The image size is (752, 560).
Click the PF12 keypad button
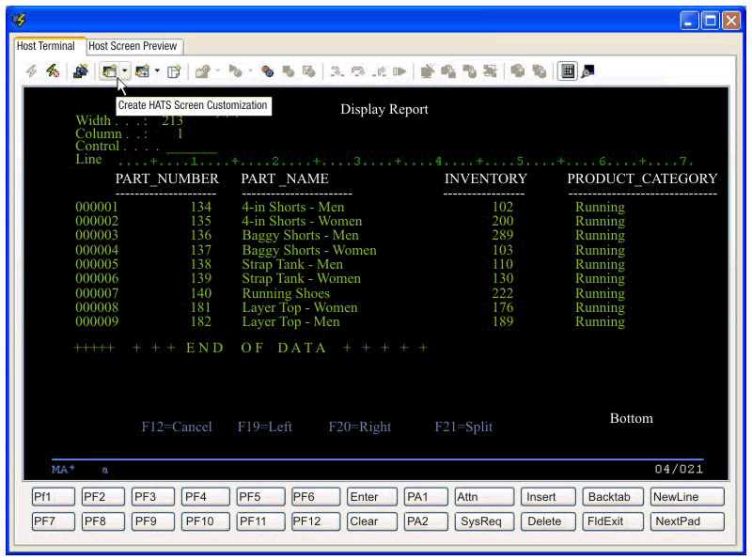[316, 521]
